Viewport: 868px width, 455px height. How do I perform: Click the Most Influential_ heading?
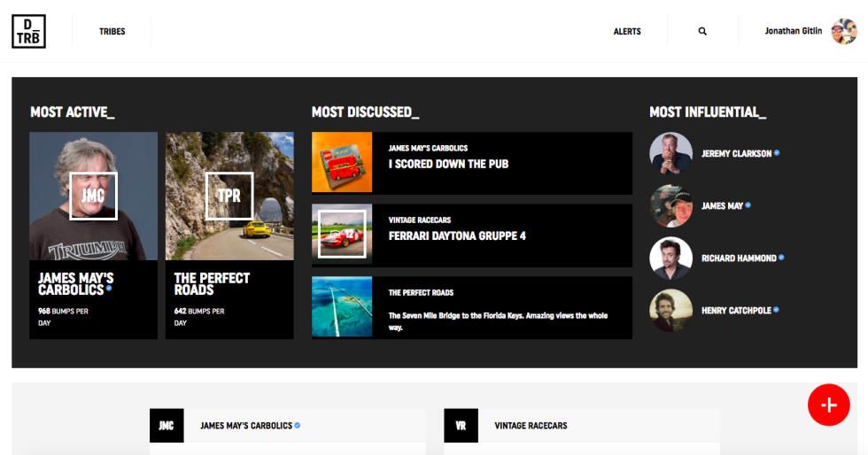(708, 112)
